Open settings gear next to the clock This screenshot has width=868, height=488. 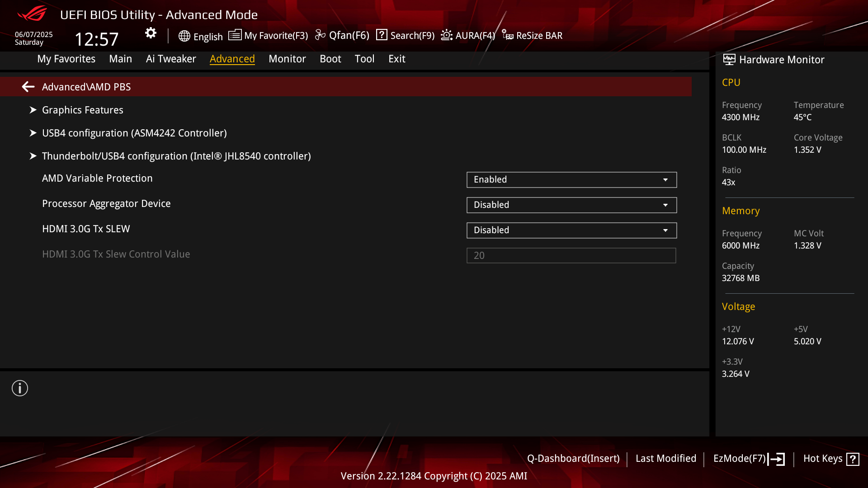[151, 33]
